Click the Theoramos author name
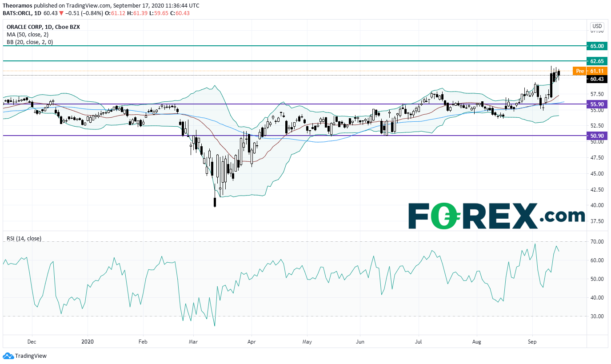This screenshot has height=364, width=611. pos(17,5)
